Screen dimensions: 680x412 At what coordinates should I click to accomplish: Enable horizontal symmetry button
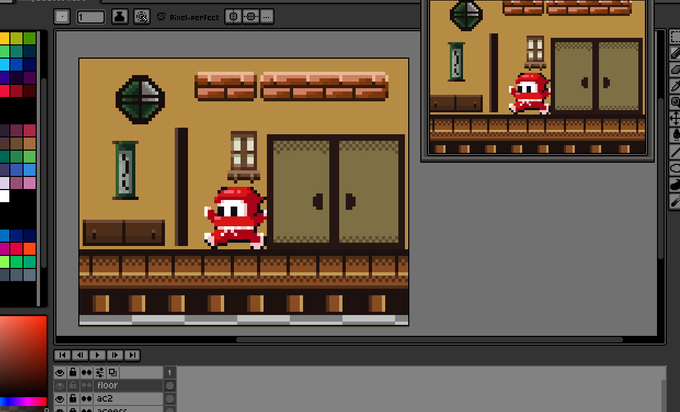[x=233, y=17]
